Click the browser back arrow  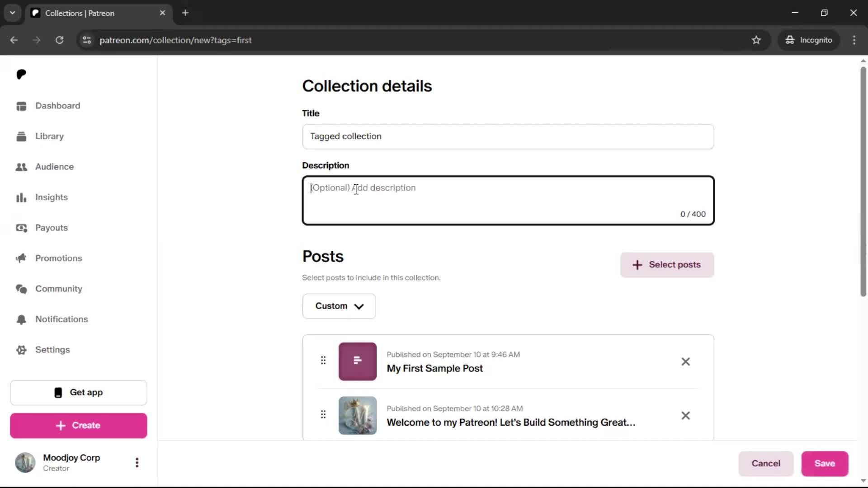[x=14, y=40]
